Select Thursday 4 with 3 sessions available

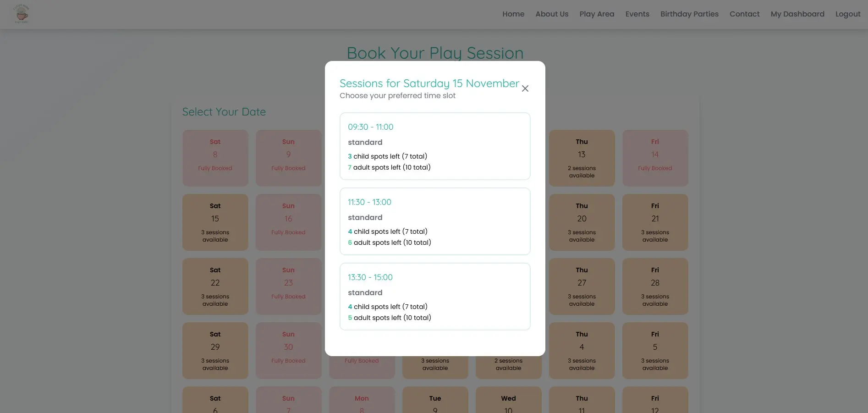click(582, 350)
